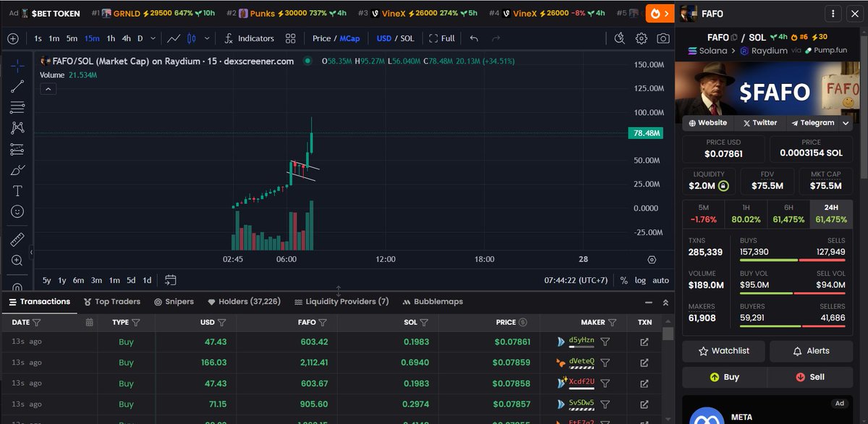Filter by maker SvSDw5 funnel icon
This screenshot has height=424, width=868.
coord(606,404)
